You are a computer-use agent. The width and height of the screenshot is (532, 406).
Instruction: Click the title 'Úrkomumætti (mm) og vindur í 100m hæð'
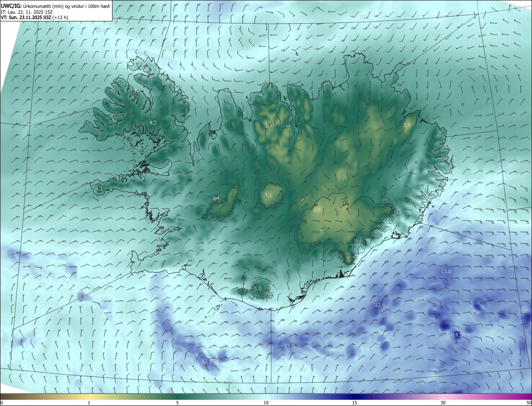coord(66,6)
